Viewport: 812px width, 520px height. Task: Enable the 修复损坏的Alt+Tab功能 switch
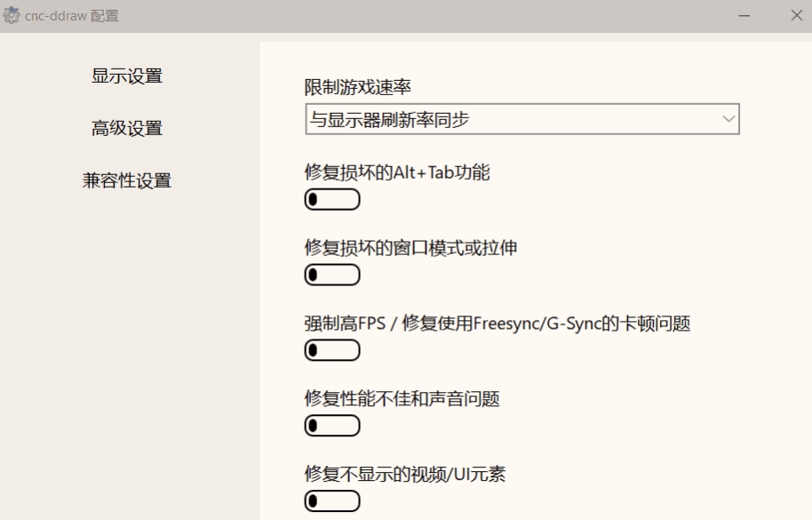(x=332, y=199)
